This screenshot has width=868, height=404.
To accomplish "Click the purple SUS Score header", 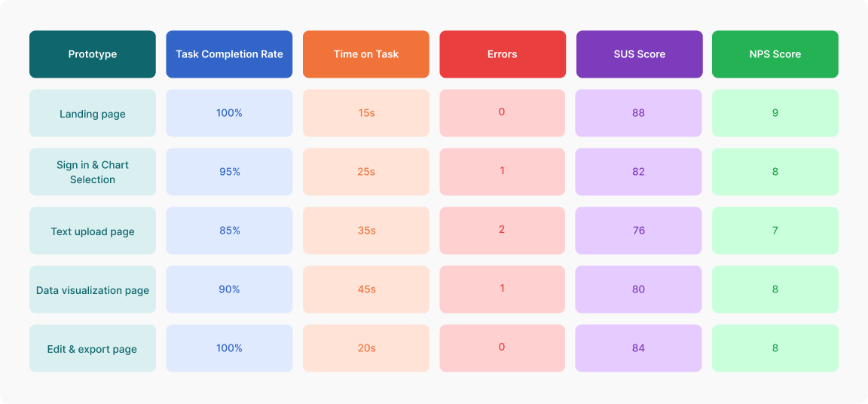I will tap(639, 54).
